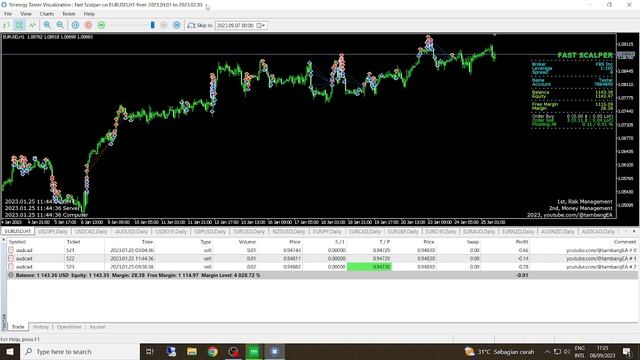
Task: Click the volume icon in system tray
Action: [567, 351]
